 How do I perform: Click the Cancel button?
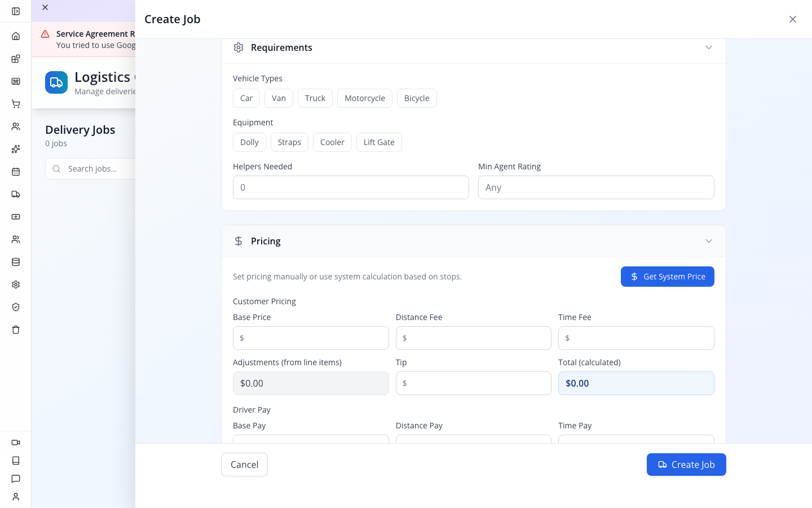coord(244,465)
